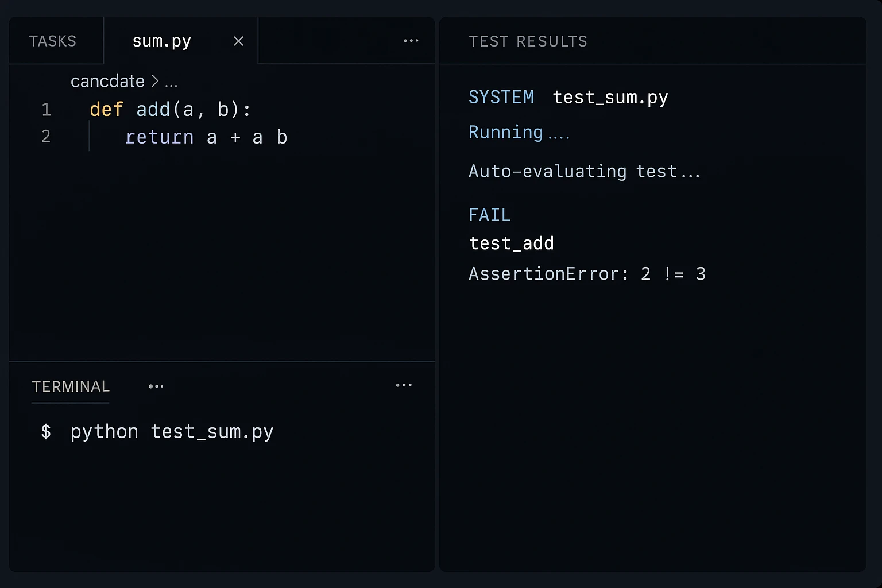Viewport: 882px width, 588px height.
Task: Expand breadcrumb chevron after cancdate
Action: [155, 81]
